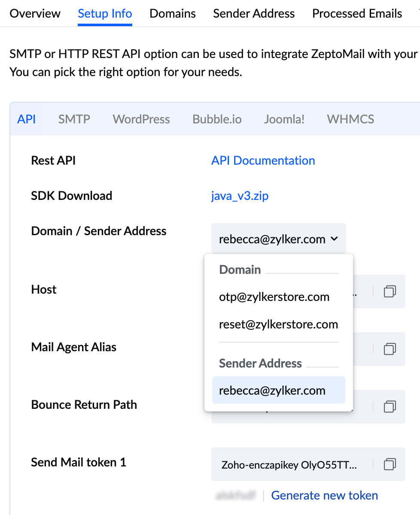Go to the Overview tab
Screen dimensions: 420x515
point(35,13)
